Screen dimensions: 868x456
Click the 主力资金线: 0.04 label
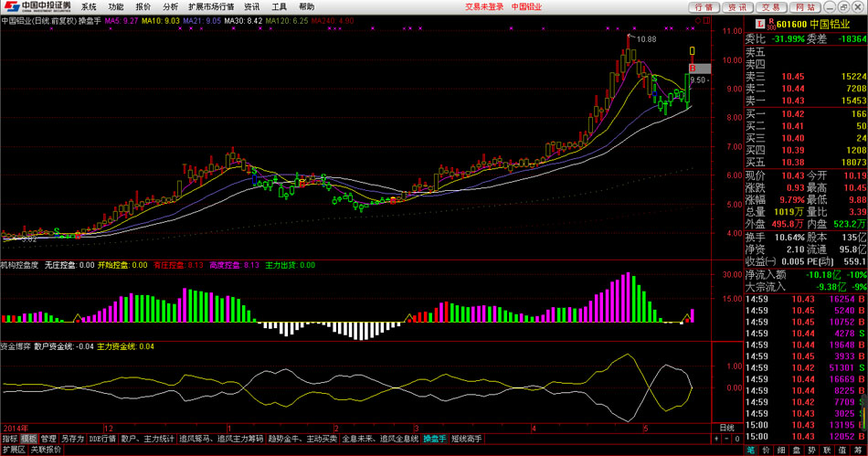coord(126,346)
